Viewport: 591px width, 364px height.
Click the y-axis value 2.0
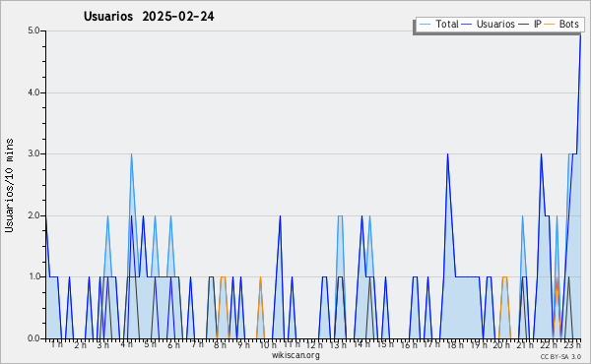pyautogui.click(x=33, y=215)
